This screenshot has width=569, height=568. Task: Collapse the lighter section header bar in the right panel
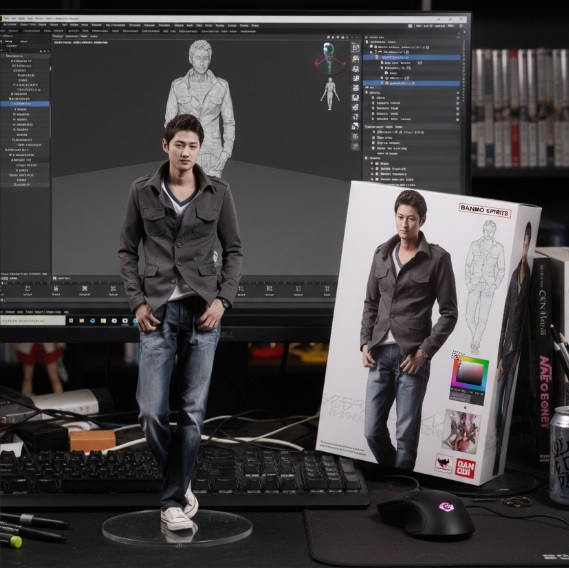412,127
